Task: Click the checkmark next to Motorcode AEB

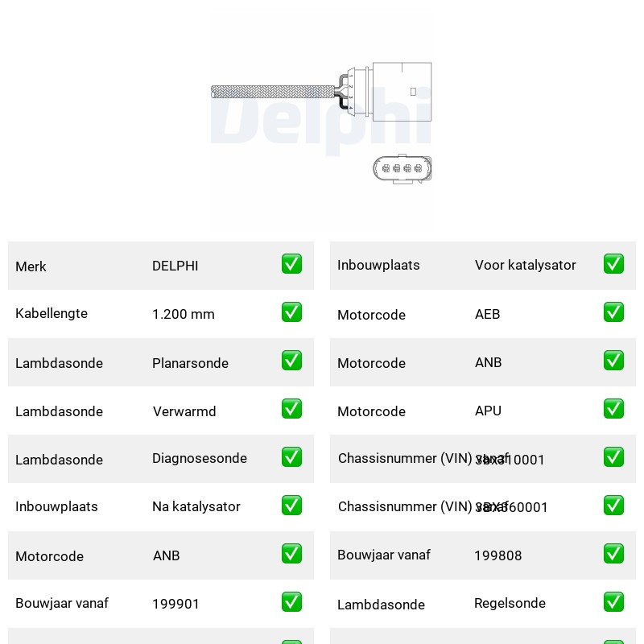Action: click(x=613, y=312)
